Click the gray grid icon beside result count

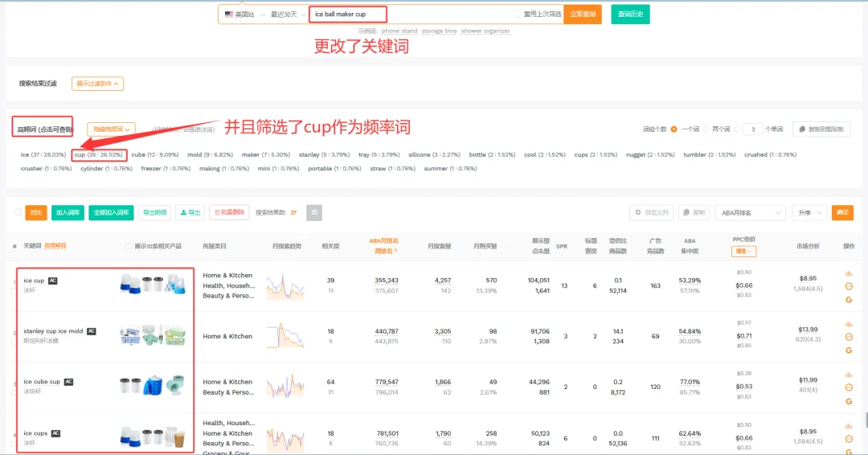point(314,212)
